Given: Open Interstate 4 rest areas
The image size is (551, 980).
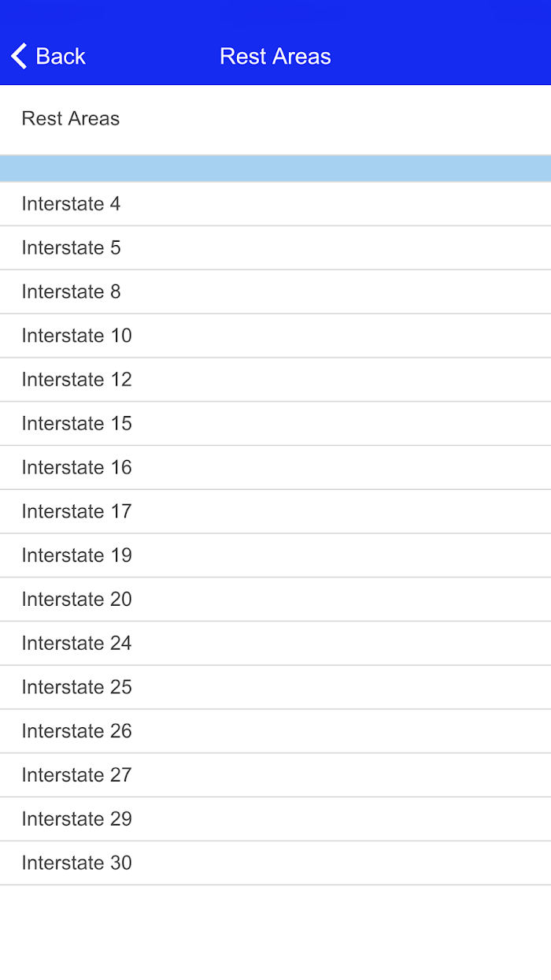Looking at the screenshot, I should point(275,204).
